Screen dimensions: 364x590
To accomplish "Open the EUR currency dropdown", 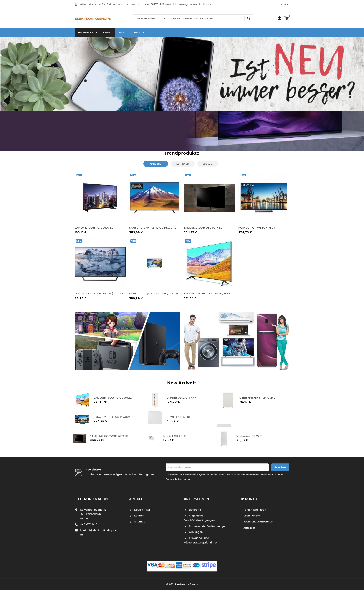I will (283, 4).
